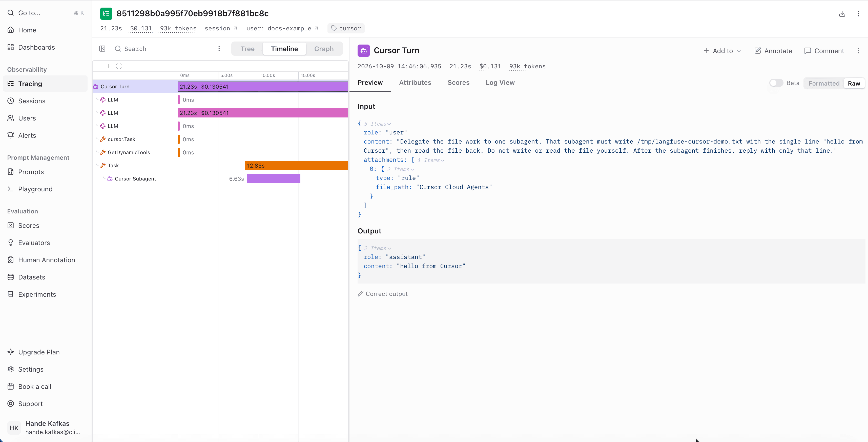The width and height of the screenshot is (868, 442).
Task: Toggle the Beta switch
Action: click(x=776, y=83)
